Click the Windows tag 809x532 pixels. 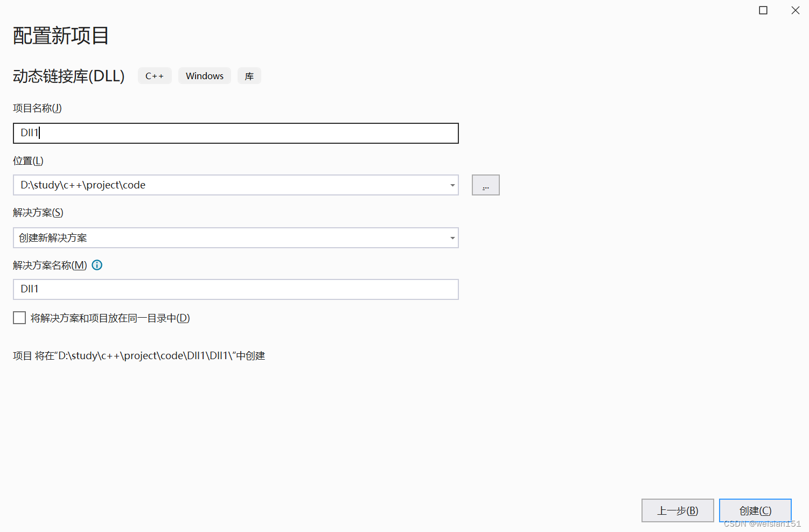(205, 76)
